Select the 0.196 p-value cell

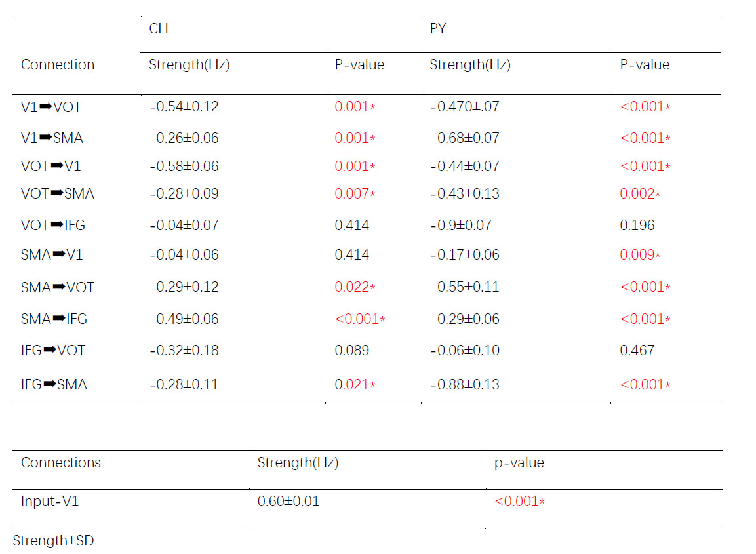(637, 226)
